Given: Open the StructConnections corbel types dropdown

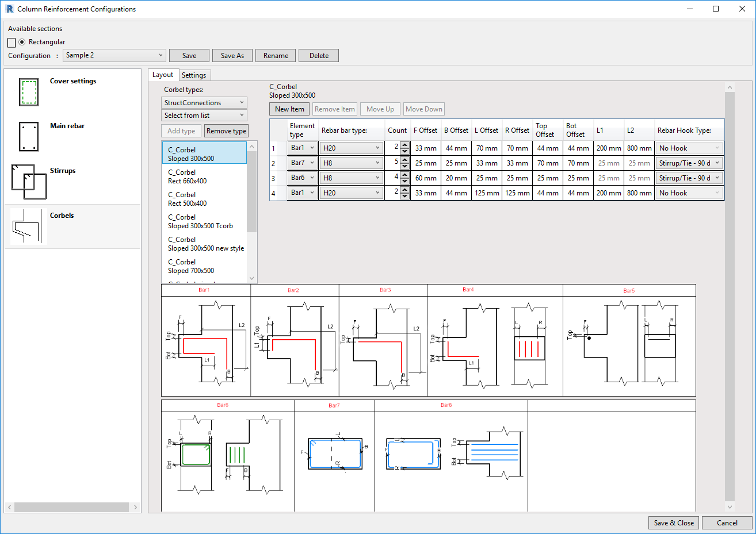Looking at the screenshot, I should pos(204,102).
